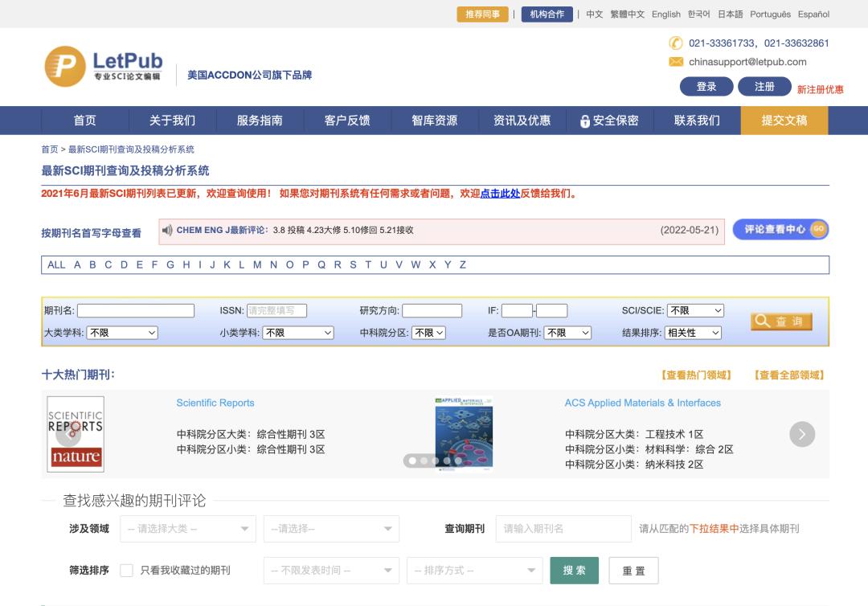
Task: Click the last carousel pagination dot
Action: click(458, 461)
